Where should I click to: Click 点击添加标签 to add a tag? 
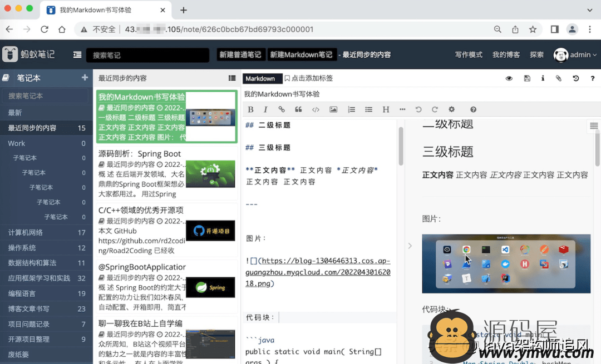coord(308,78)
